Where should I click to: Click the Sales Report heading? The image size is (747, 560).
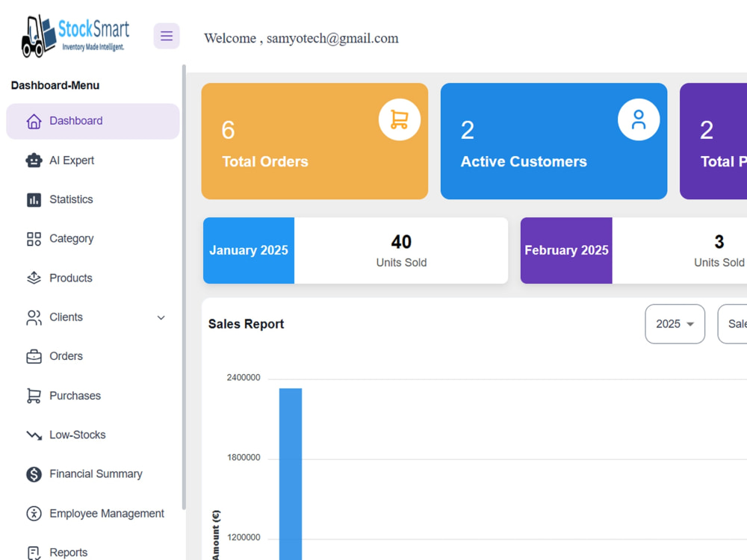246,324
